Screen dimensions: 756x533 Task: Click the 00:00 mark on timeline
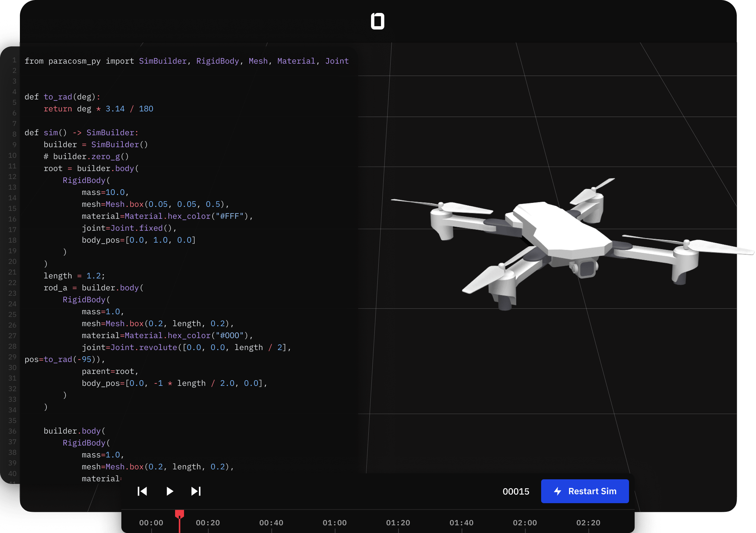151,523
